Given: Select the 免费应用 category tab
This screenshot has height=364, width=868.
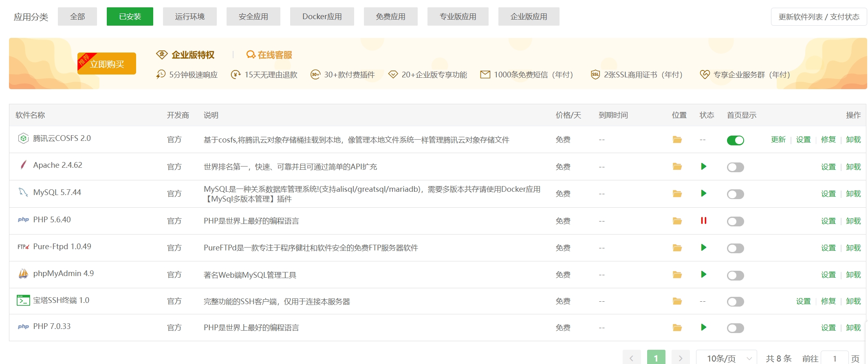Looking at the screenshot, I should pos(391,17).
